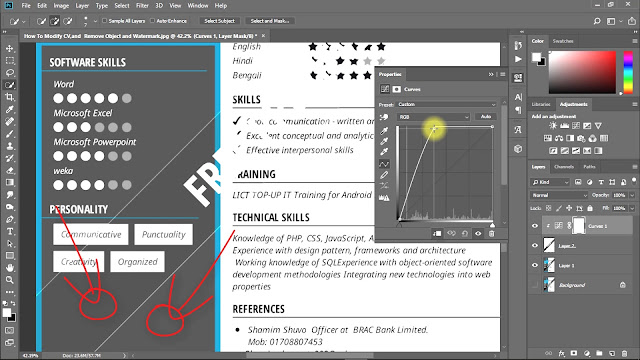Viewport: 640px width, 360px height.
Task: Select the Zoom tool
Action: (x=10, y=280)
